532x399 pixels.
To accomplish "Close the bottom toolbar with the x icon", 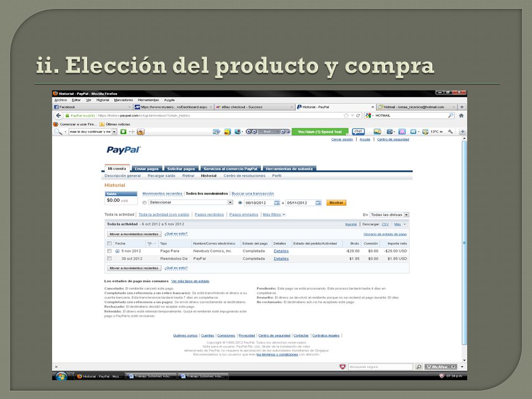I will point(57,367).
